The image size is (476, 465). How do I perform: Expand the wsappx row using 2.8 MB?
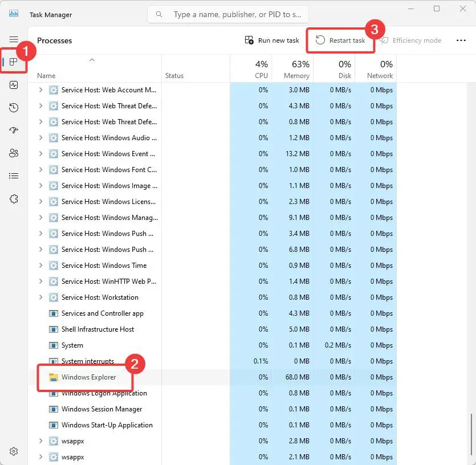click(x=40, y=440)
